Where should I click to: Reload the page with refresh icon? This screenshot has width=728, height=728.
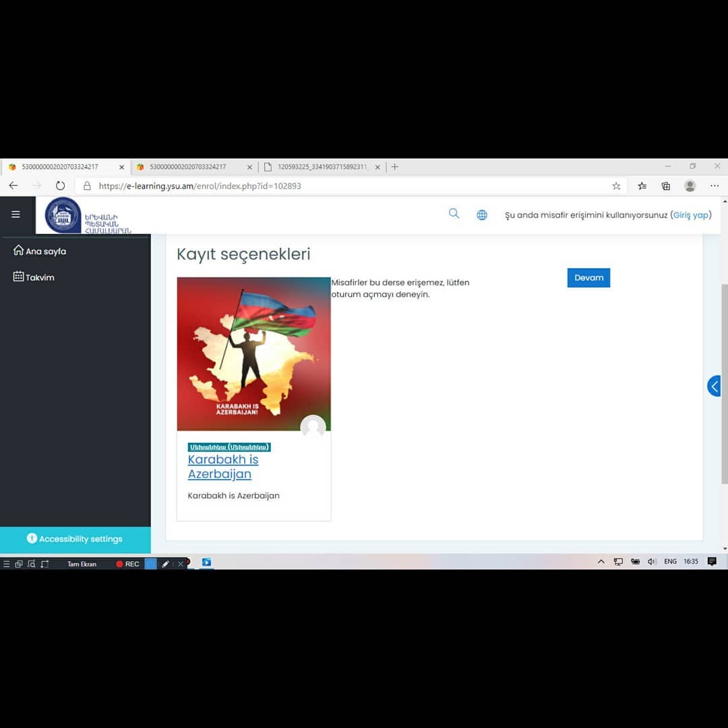coord(61,186)
